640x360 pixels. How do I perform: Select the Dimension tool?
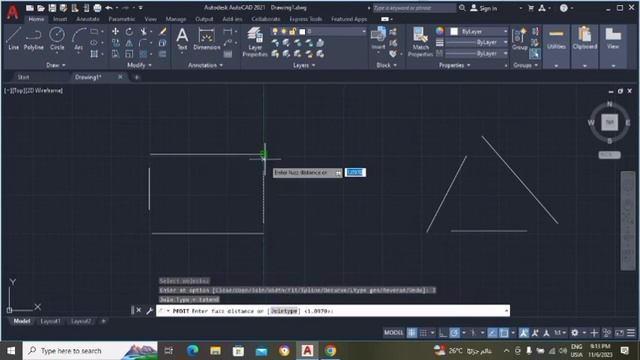[x=207, y=39]
